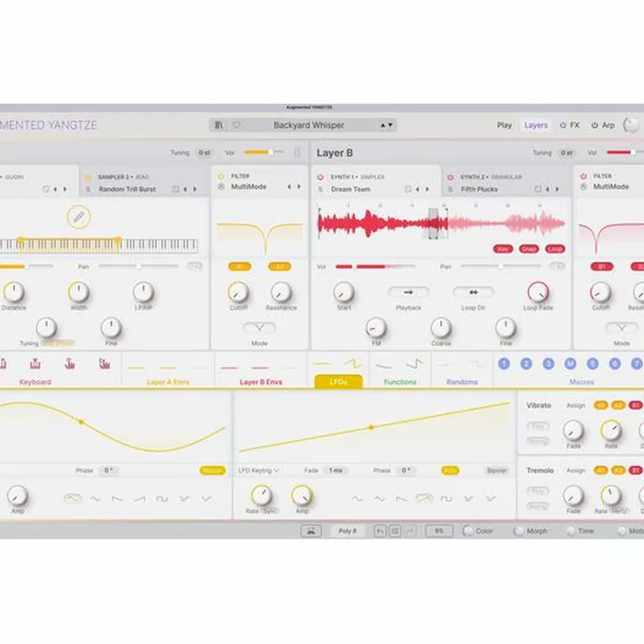The image size is (644, 644).
Task: Toggle the Snap button under waveform
Action: pyautogui.click(x=529, y=249)
